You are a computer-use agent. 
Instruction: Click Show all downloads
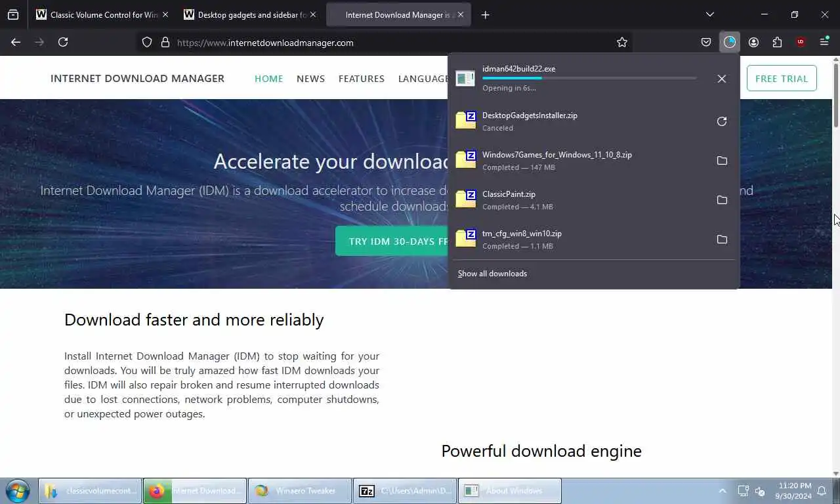pyautogui.click(x=492, y=274)
